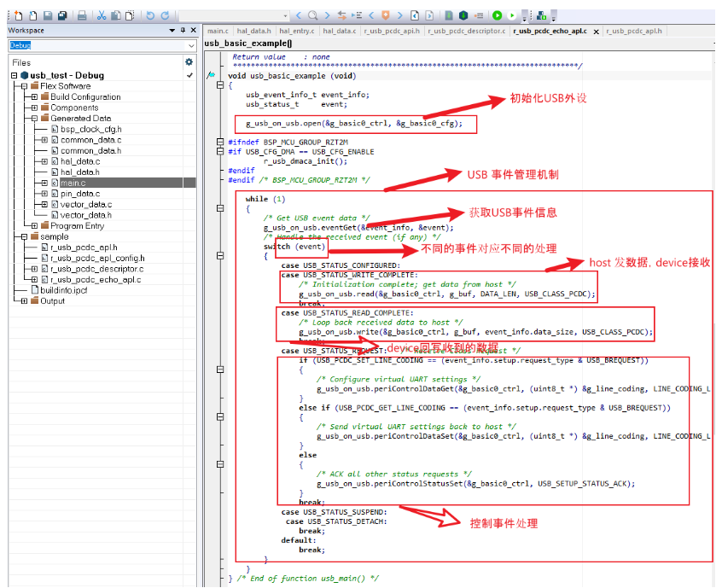Image resolution: width=722 pixels, height=588 pixels.
Task: Click inside the quick search input field
Action: tap(230, 16)
